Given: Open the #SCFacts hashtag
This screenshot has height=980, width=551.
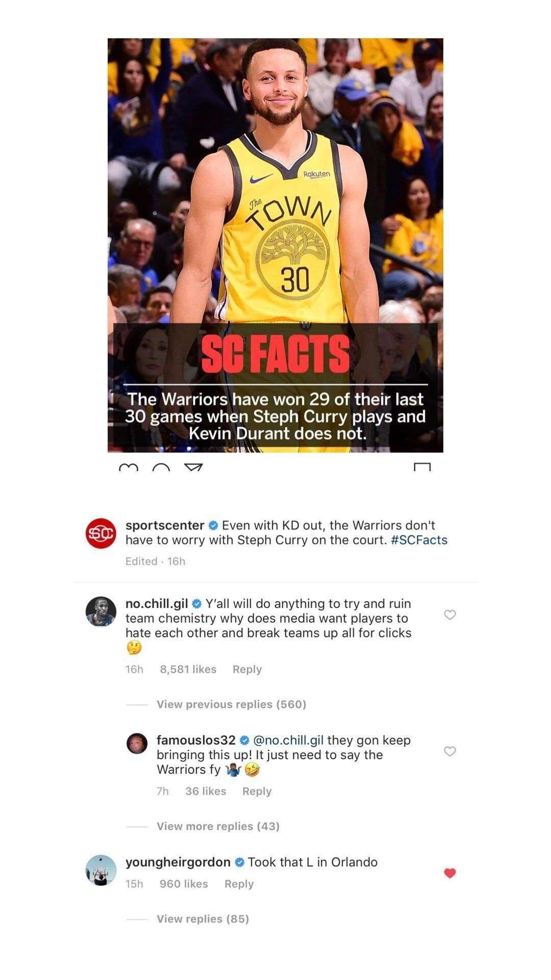Looking at the screenshot, I should click(x=419, y=540).
